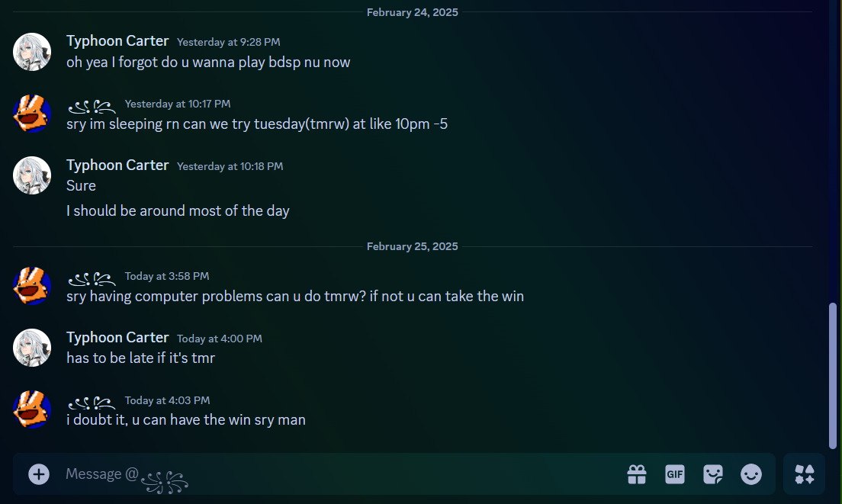Click the symbol username at 4:03 PM
This screenshot has width=842, height=504.
tap(92, 402)
